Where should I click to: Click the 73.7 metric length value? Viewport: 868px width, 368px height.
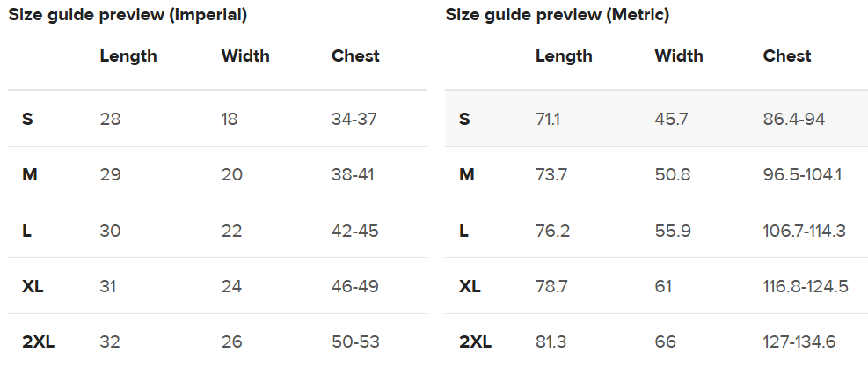(551, 175)
